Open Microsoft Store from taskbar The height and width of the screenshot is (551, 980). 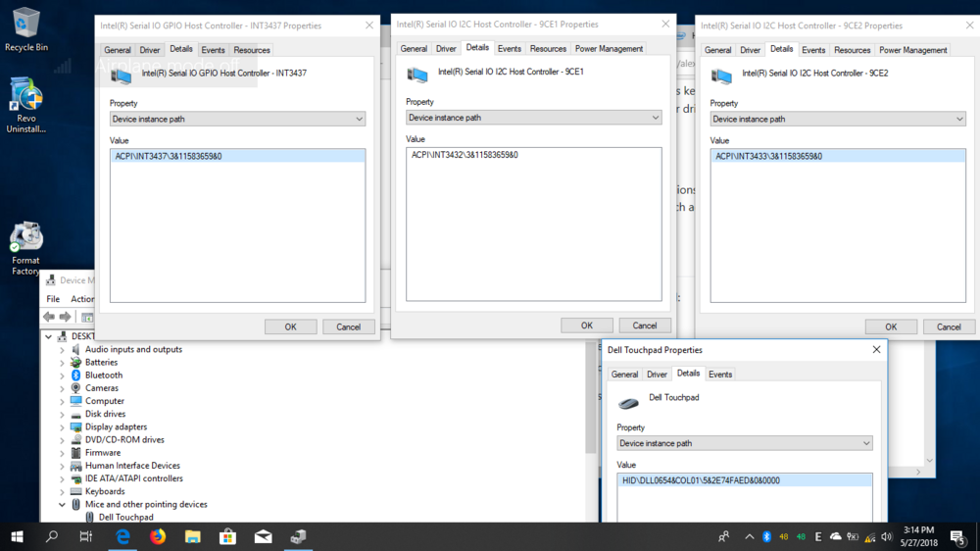[x=227, y=536]
